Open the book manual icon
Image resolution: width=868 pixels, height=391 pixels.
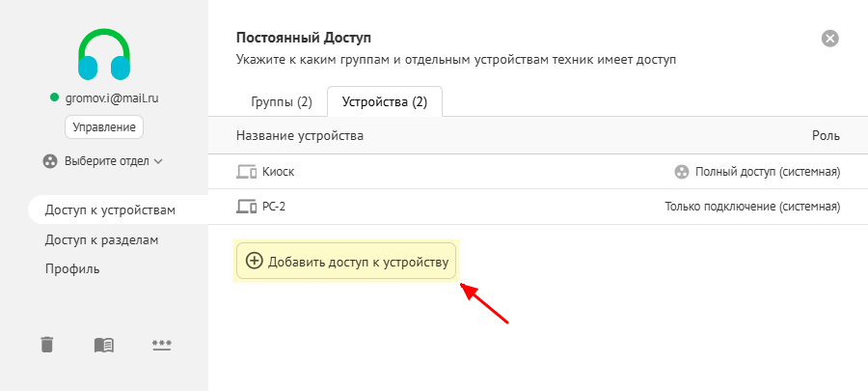tap(104, 345)
